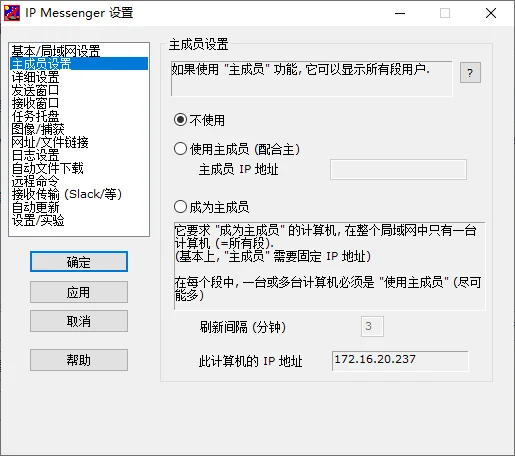Click the 主成员 IP 地址 input field
The width and height of the screenshot is (515, 456).
398,170
